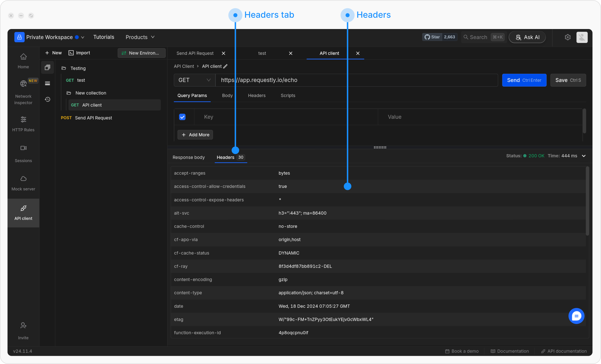The width and height of the screenshot is (601, 364).
Task: Open the request history icon
Action: (x=47, y=99)
